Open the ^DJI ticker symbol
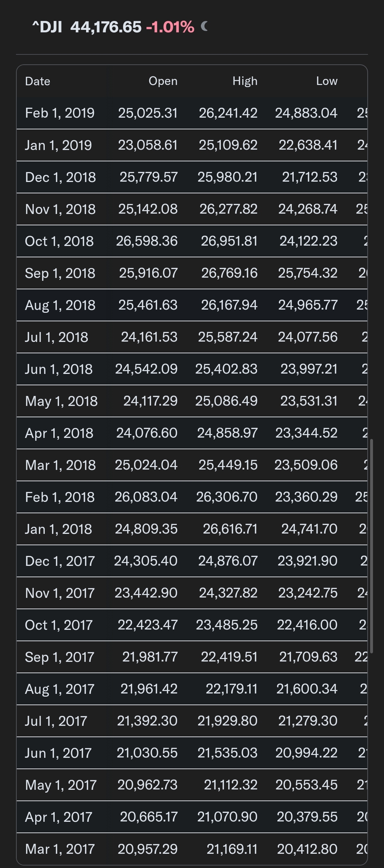Viewport: 384px width, 868px height. tap(47, 27)
